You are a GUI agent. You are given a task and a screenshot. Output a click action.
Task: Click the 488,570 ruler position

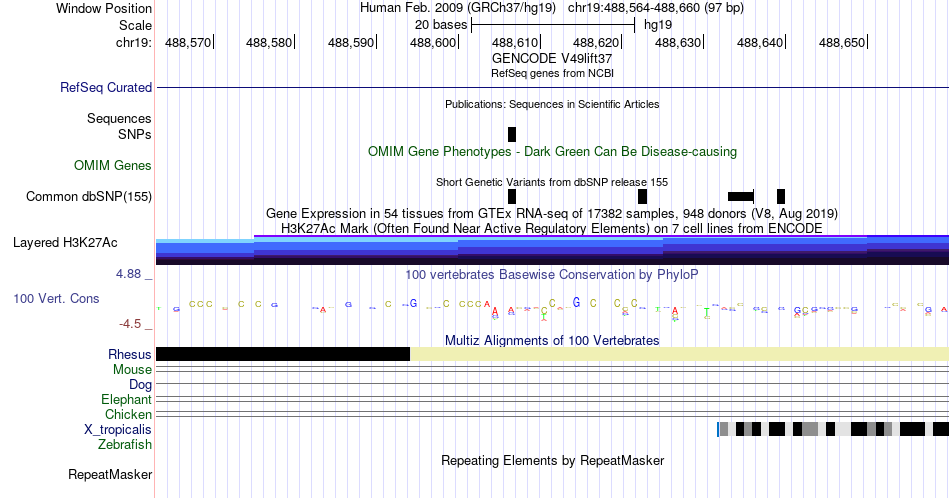pos(188,42)
